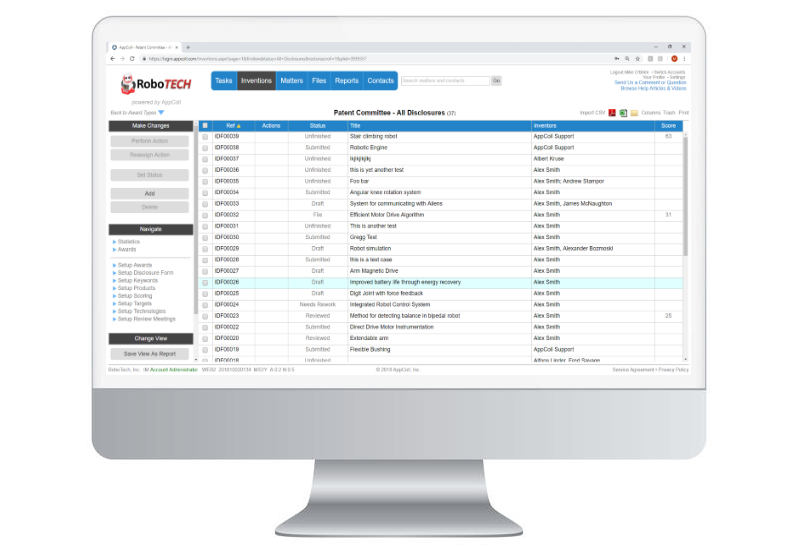This screenshot has width=800, height=551.
Task: Export the list as PDF icon
Action: (612, 113)
